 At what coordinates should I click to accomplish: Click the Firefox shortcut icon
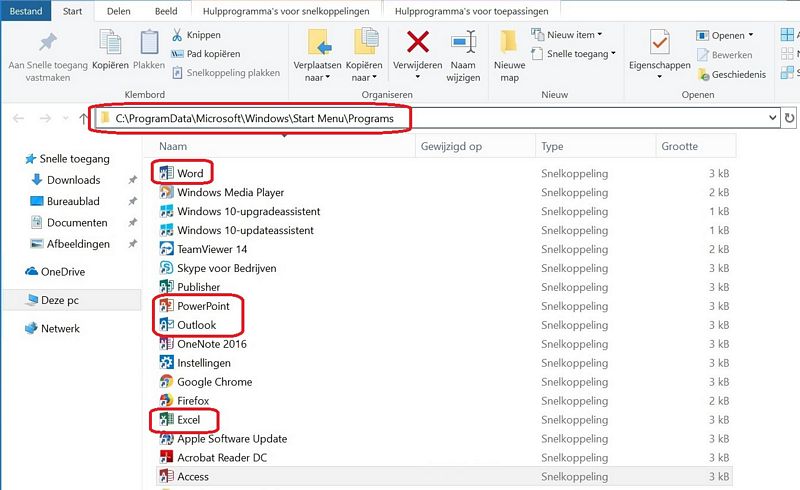tap(166, 400)
